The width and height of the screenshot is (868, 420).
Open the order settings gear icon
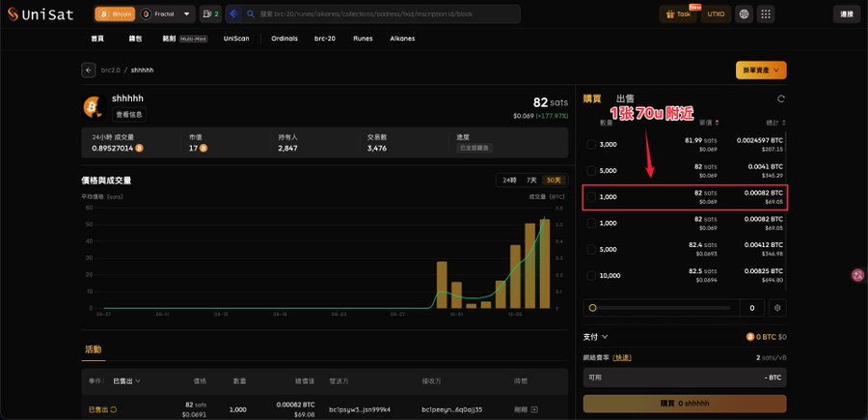click(777, 308)
